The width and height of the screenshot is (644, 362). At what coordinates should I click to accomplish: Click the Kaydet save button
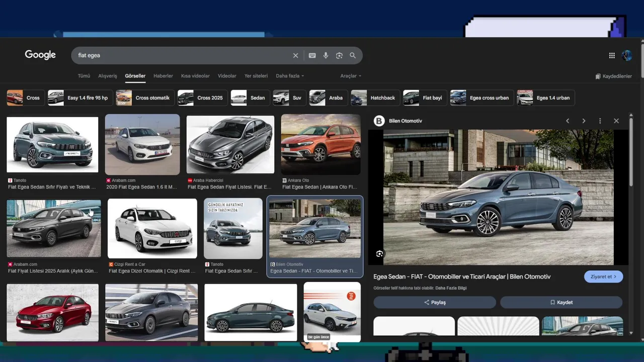coord(561,302)
